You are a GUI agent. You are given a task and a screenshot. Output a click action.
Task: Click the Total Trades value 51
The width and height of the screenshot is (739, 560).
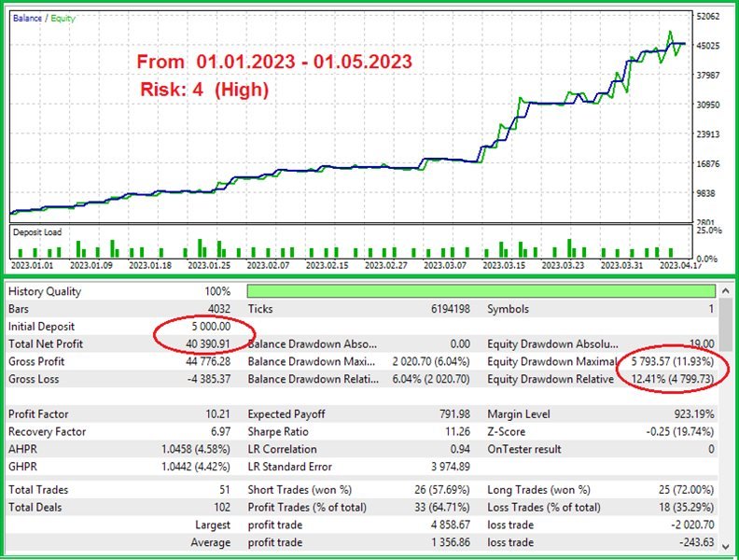[223, 489]
